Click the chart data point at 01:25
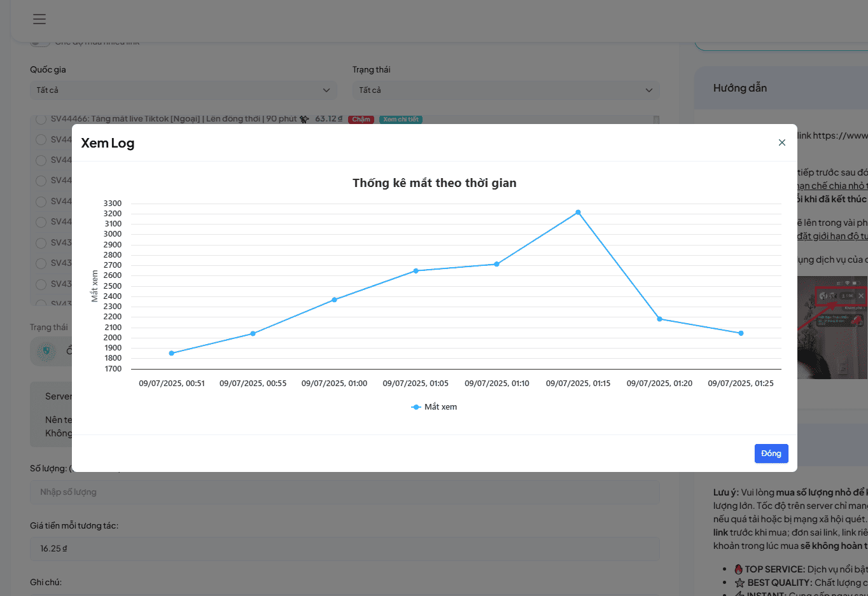This screenshot has height=596, width=868. [741, 333]
